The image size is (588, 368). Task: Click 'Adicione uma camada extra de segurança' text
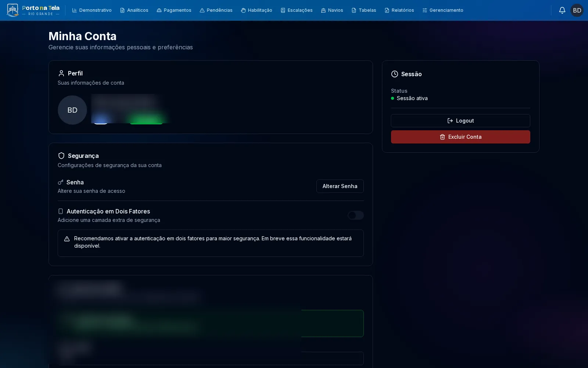point(109,220)
